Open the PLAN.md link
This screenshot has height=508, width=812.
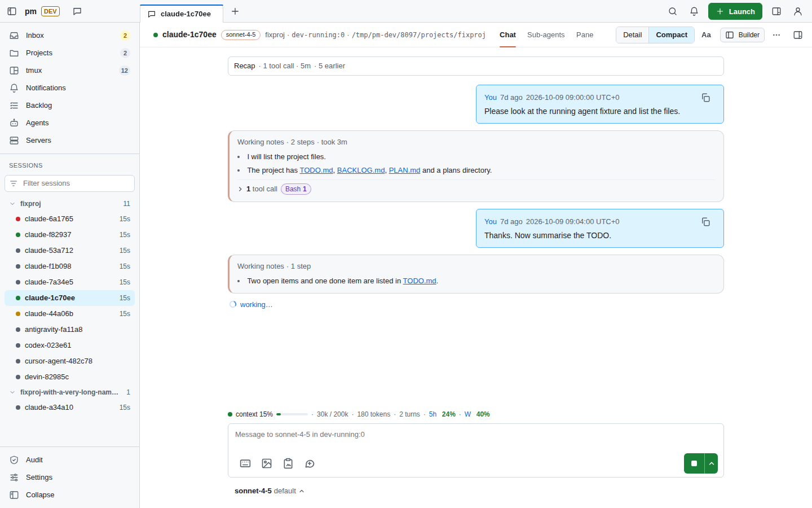(404, 170)
